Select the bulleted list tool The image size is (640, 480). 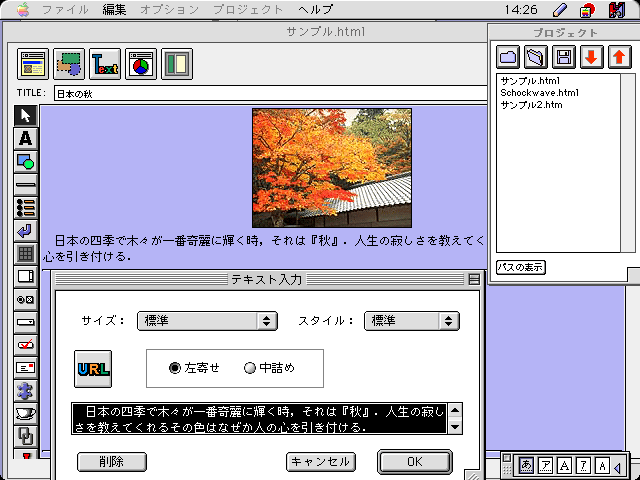[26, 208]
